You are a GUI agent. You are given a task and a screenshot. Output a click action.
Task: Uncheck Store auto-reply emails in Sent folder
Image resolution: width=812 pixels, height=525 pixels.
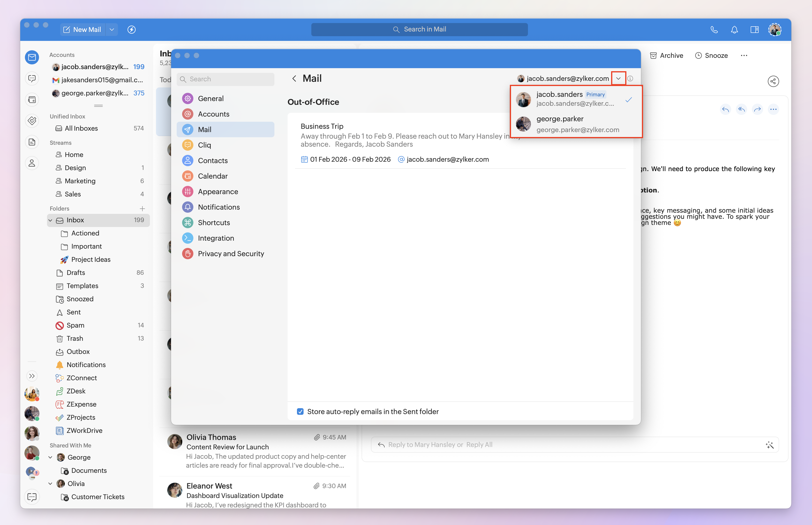tap(300, 411)
